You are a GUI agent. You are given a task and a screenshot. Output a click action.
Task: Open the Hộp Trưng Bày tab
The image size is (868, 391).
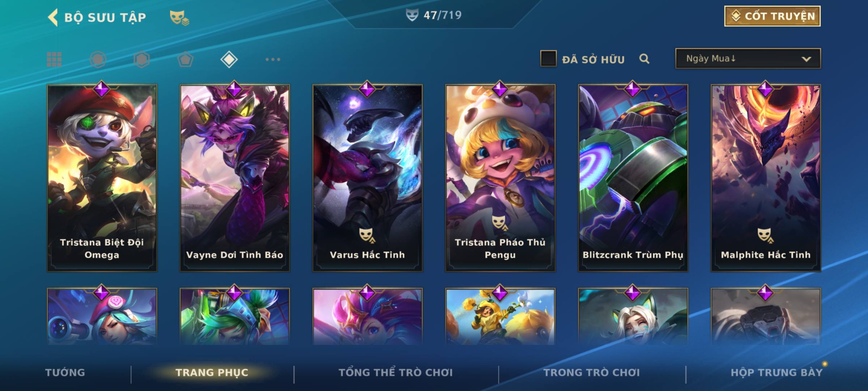point(777,373)
